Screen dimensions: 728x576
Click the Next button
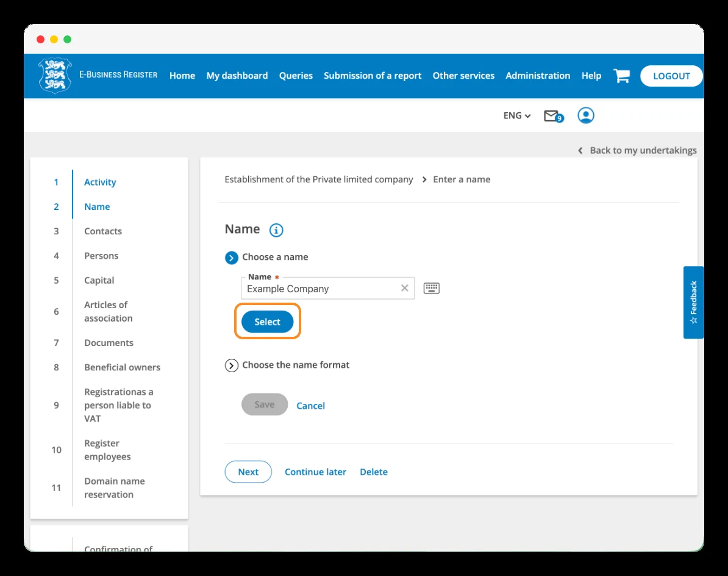click(248, 472)
